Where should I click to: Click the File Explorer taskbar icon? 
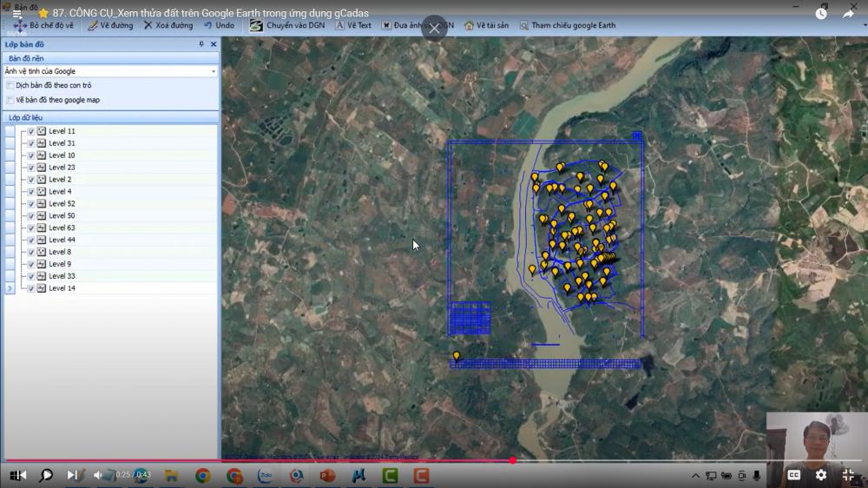pos(171,475)
